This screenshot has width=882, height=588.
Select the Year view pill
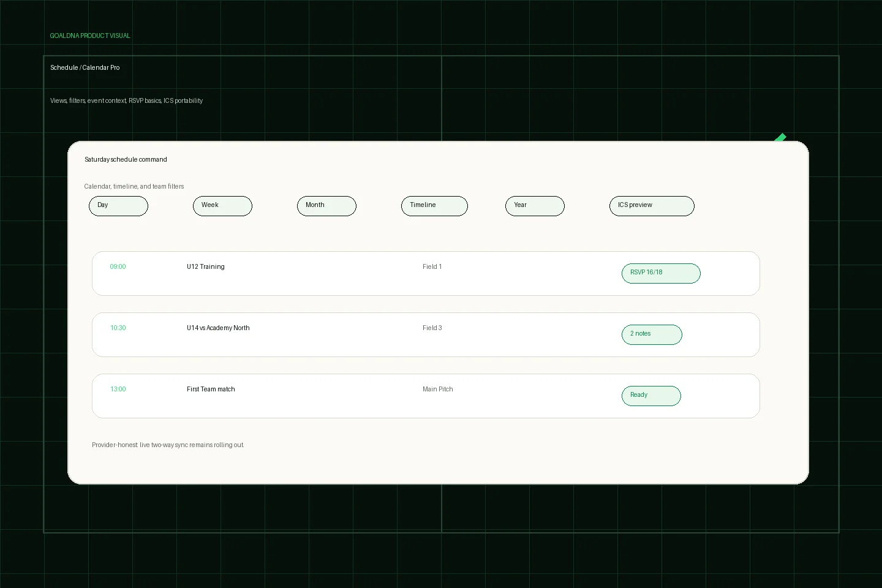[535, 206]
